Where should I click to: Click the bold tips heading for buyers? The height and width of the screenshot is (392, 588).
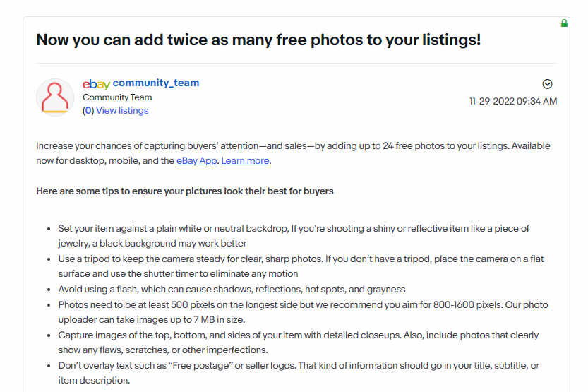[184, 191]
